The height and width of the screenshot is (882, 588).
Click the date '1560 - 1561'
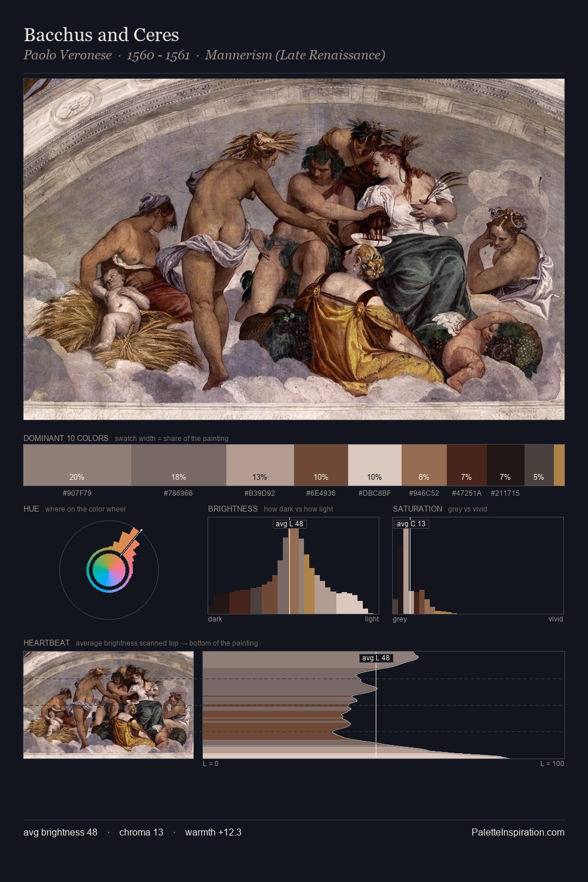(x=158, y=55)
